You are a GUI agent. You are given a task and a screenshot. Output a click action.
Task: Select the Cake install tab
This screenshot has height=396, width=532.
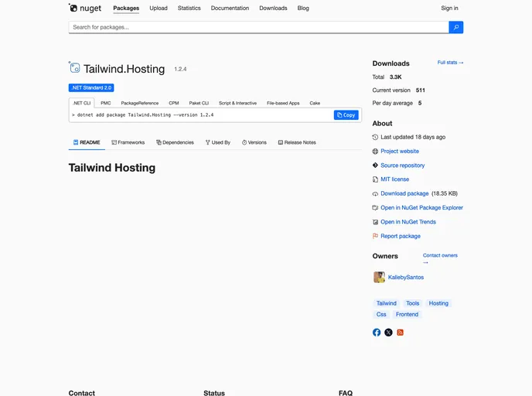click(x=315, y=103)
